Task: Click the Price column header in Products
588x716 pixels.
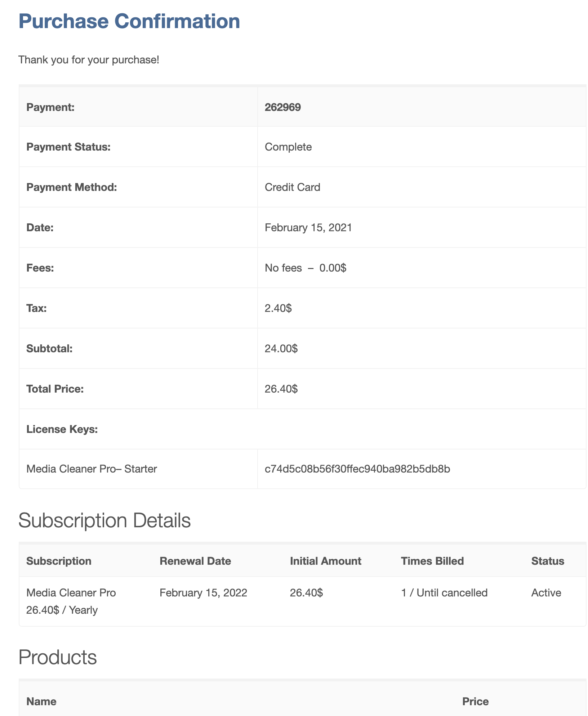Action: 476,702
